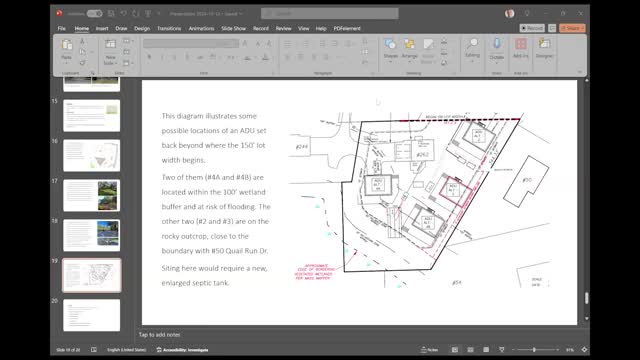Collapse the ribbon using corner chevron
640x360 pixels.
click(x=580, y=72)
